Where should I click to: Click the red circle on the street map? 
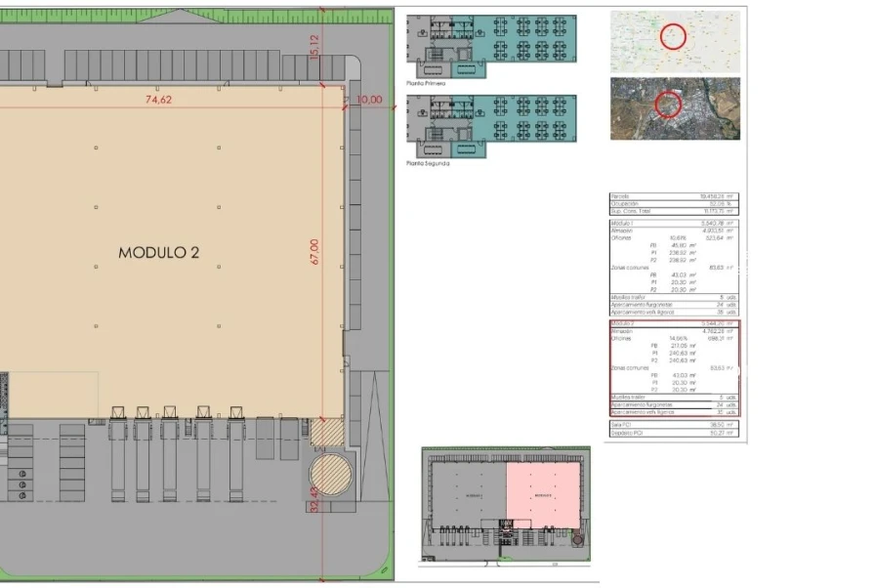pos(673,37)
